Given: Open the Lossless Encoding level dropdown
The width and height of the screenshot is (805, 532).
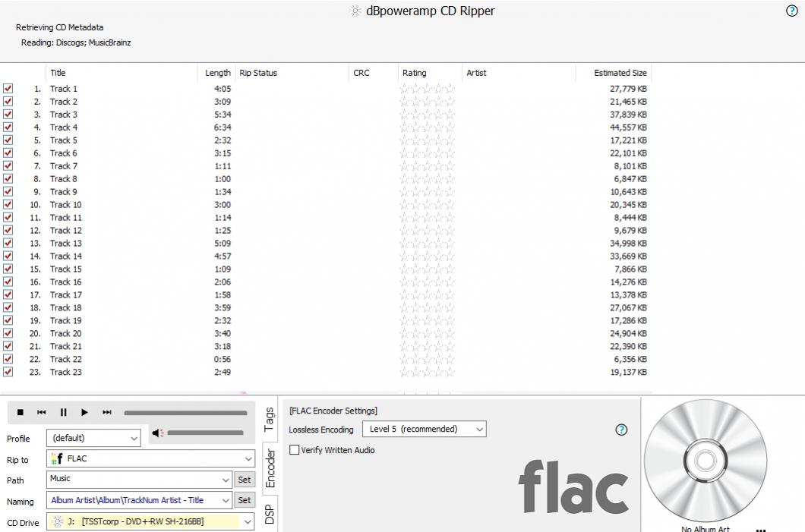Looking at the screenshot, I should (x=425, y=430).
